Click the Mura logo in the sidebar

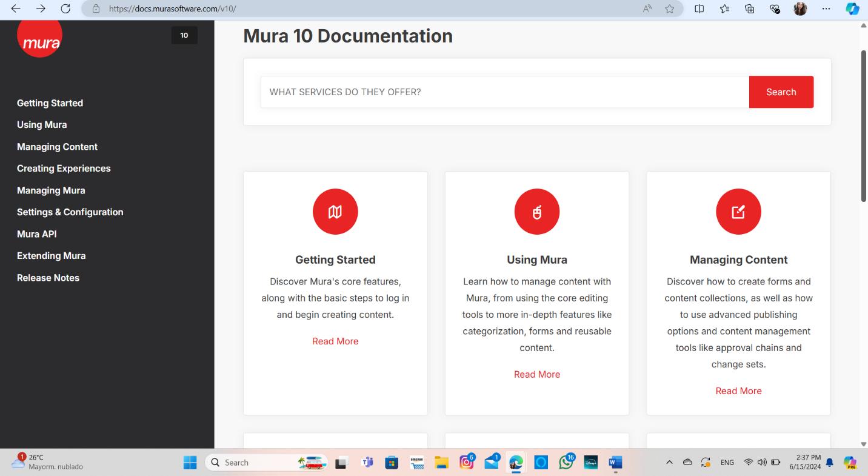coord(39,37)
